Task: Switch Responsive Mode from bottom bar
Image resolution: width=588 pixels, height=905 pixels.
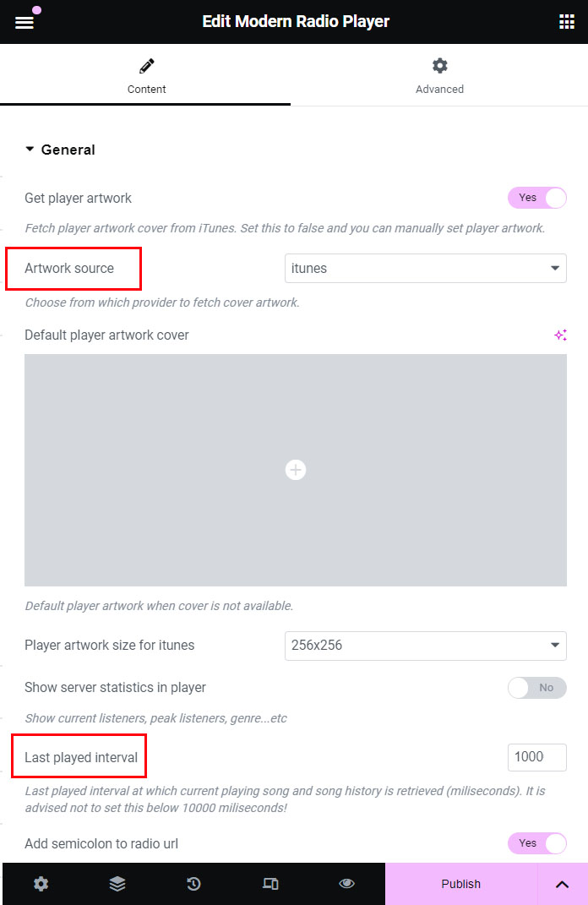Action: click(x=270, y=884)
